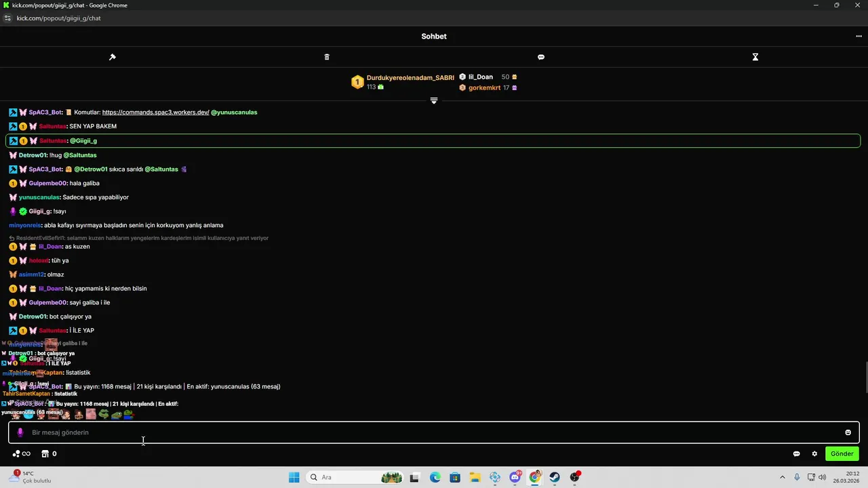Open the emoji picker smiley icon
This screenshot has width=868, height=488.
click(848, 432)
